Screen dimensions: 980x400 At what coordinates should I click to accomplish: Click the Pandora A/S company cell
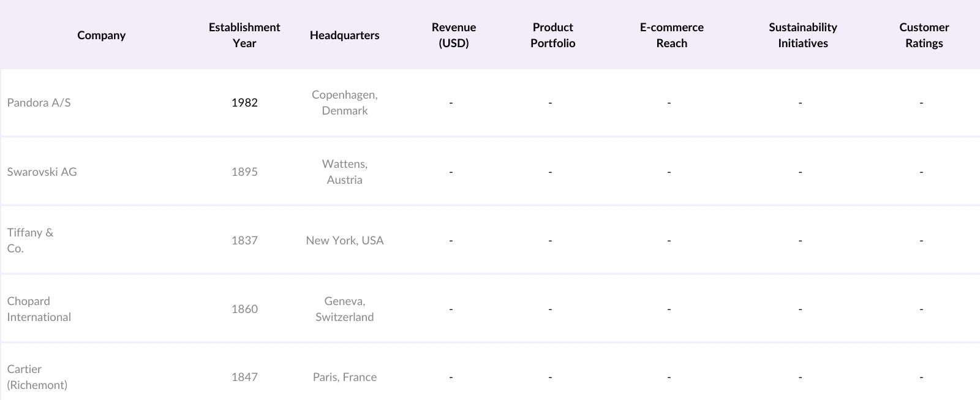pos(39,103)
